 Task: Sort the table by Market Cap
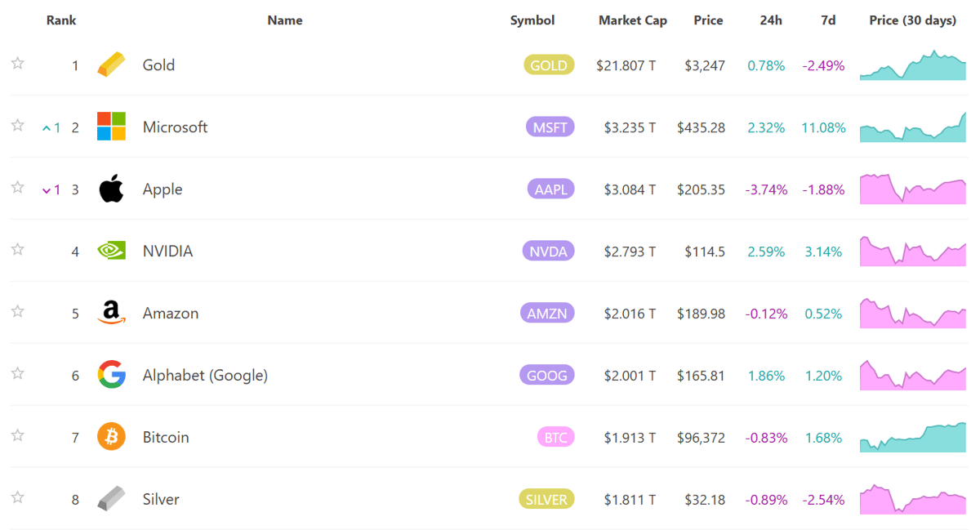(632, 20)
